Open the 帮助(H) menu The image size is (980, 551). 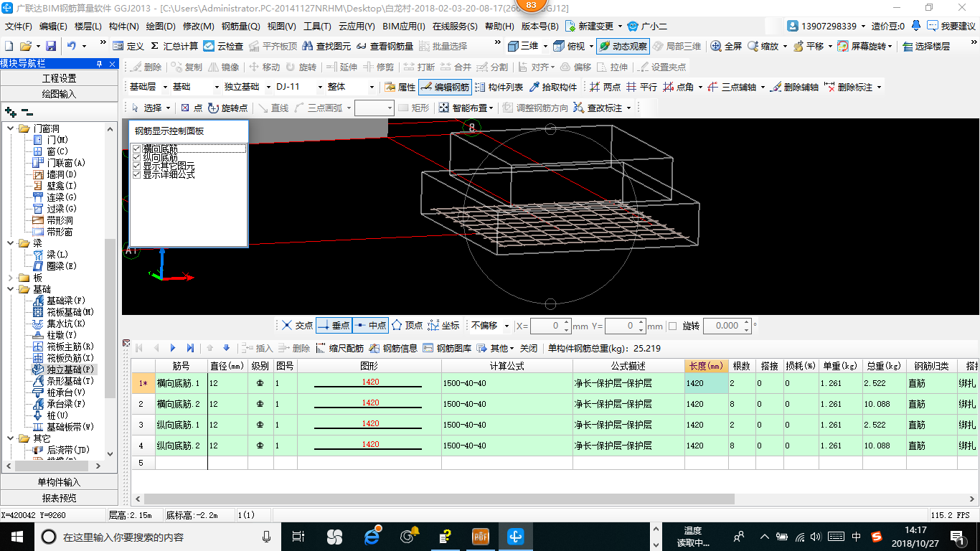point(499,27)
